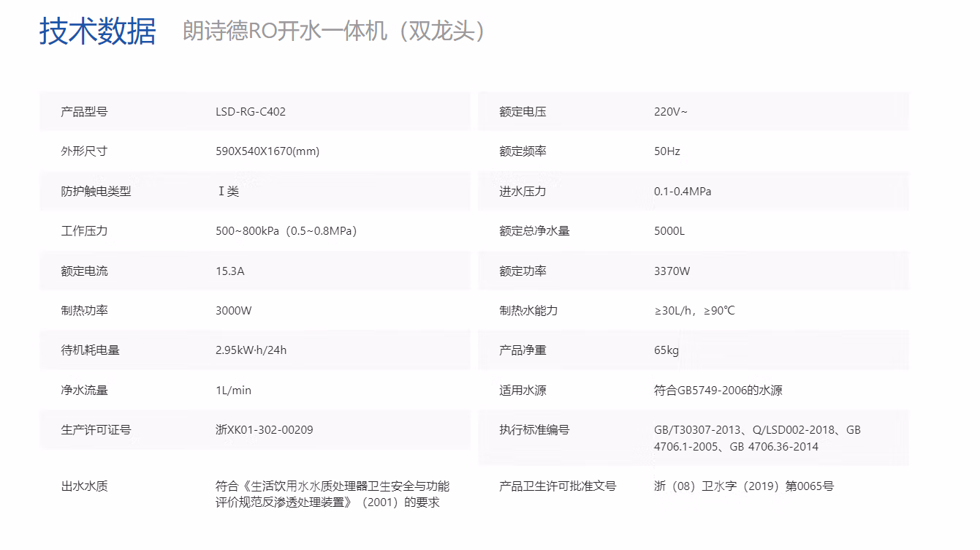
Task: Click the 执行标准编号 label
Action: click(534, 430)
